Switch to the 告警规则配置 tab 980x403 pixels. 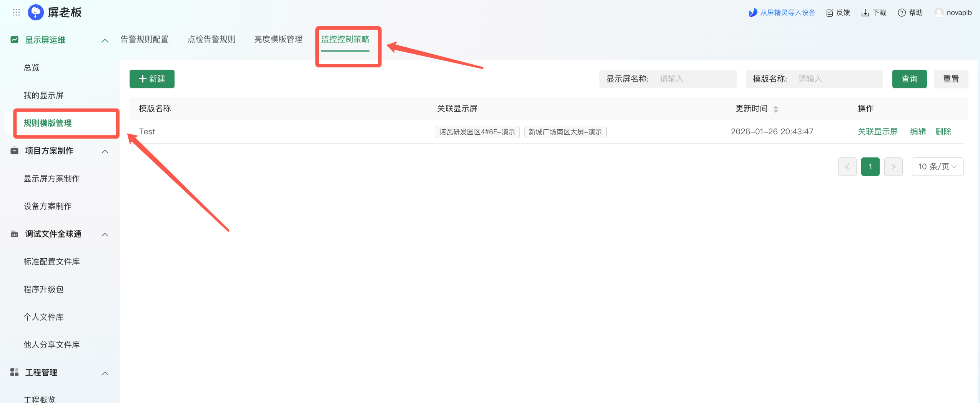[145, 39]
